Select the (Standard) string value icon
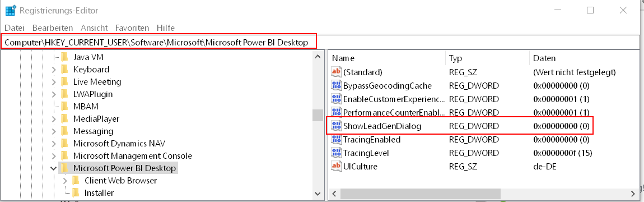The height and width of the screenshot is (202, 644). (x=337, y=72)
